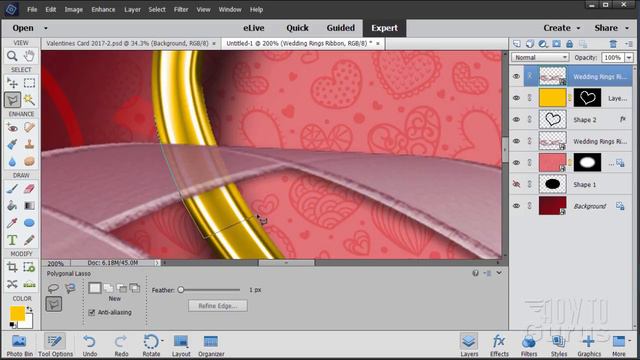Image resolution: width=640 pixels, height=360 pixels.
Task: Open the Effects panel
Action: click(499, 345)
